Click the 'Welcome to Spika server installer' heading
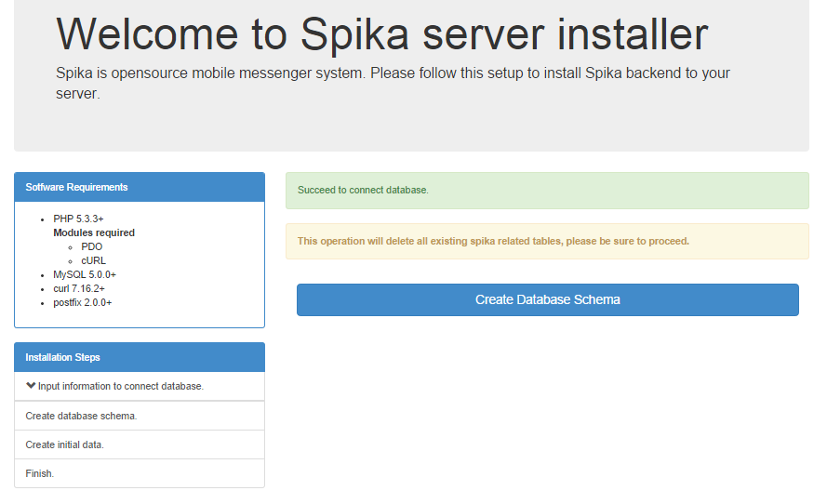827x504 pixels. click(x=381, y=34)
